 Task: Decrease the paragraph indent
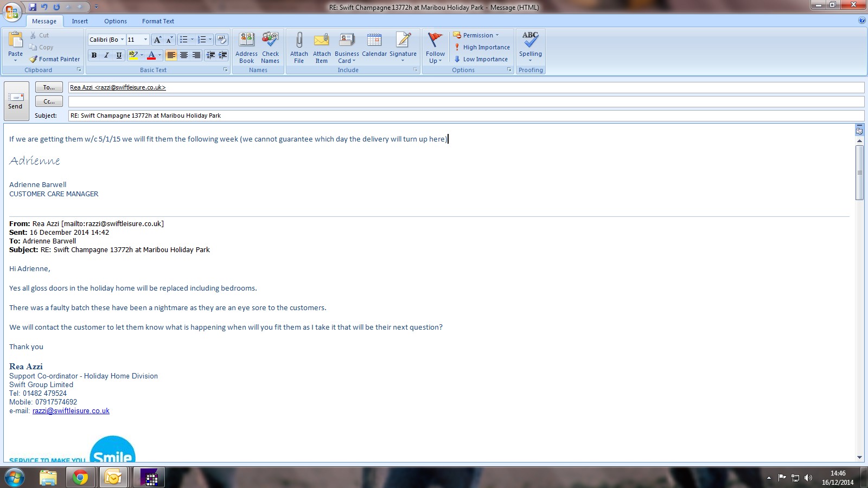(210, 55)
